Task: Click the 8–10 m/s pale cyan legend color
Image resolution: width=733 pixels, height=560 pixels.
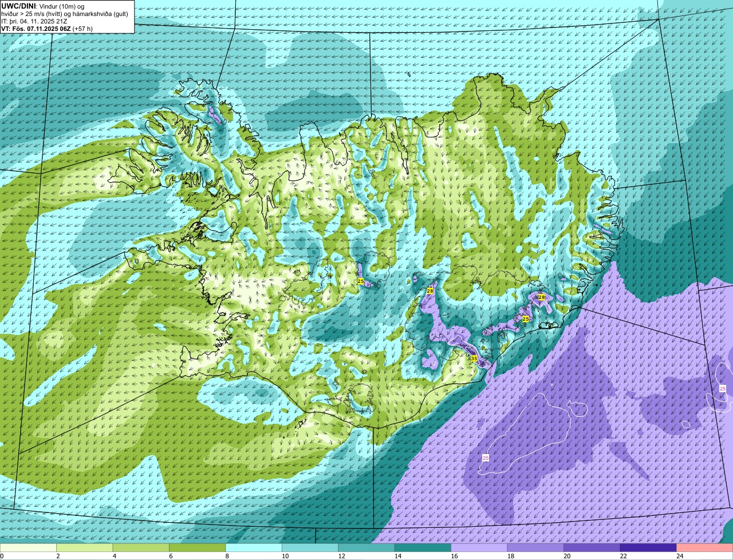Action: pyautogui.click(x=254, y=547)
